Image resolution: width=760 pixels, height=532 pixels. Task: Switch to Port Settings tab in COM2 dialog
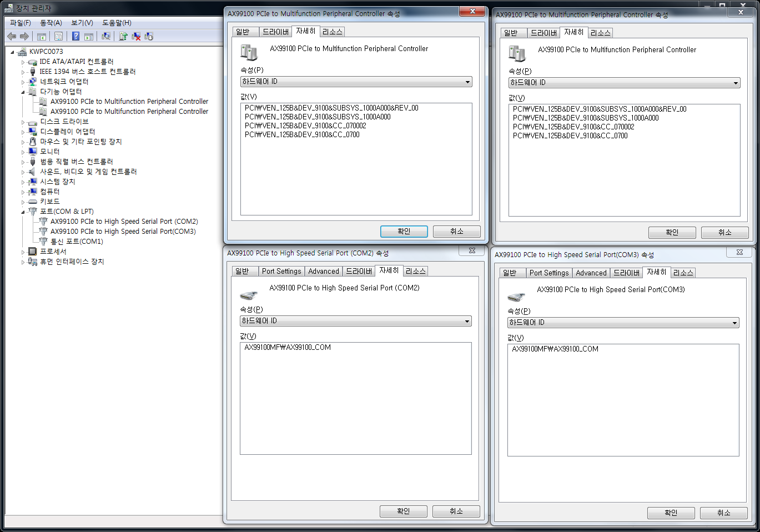click(281, 272)
